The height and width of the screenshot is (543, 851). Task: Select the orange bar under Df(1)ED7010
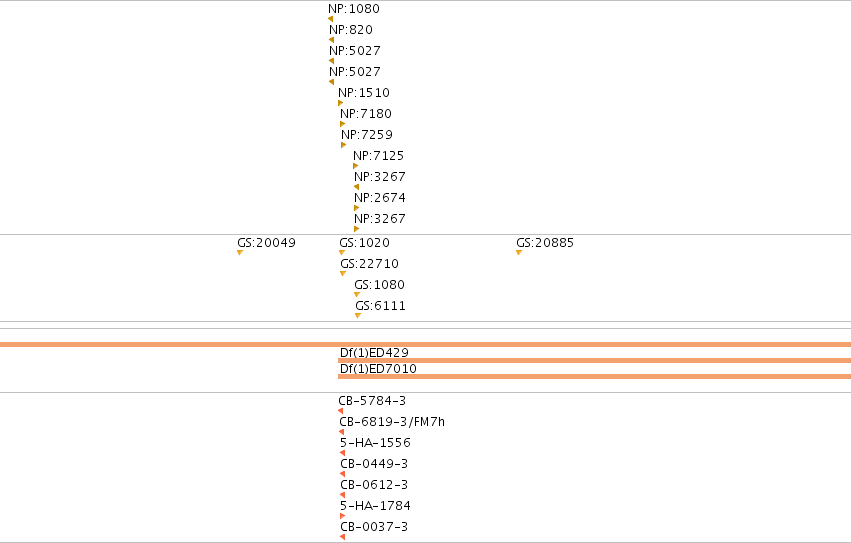tap(594, 376)
